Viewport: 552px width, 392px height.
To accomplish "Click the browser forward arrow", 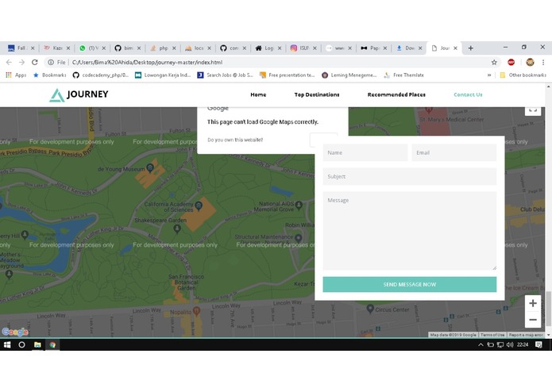I will click(x=21, y=62).
